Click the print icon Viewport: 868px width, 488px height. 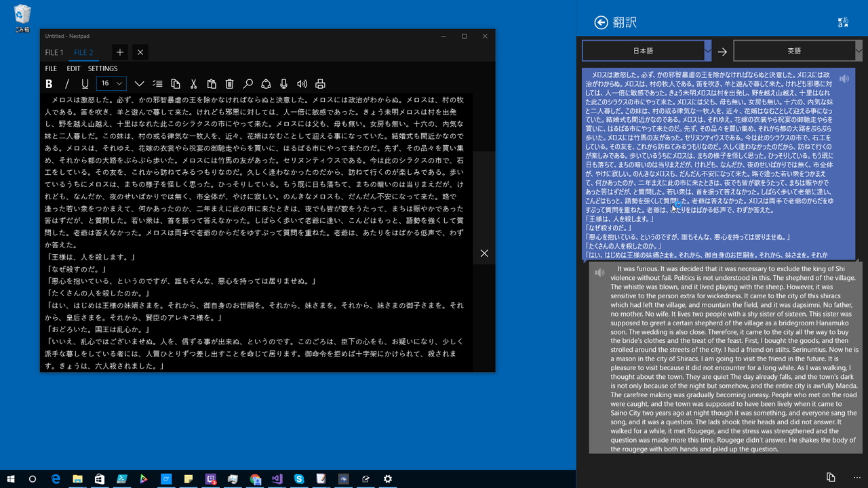(320, 84)
